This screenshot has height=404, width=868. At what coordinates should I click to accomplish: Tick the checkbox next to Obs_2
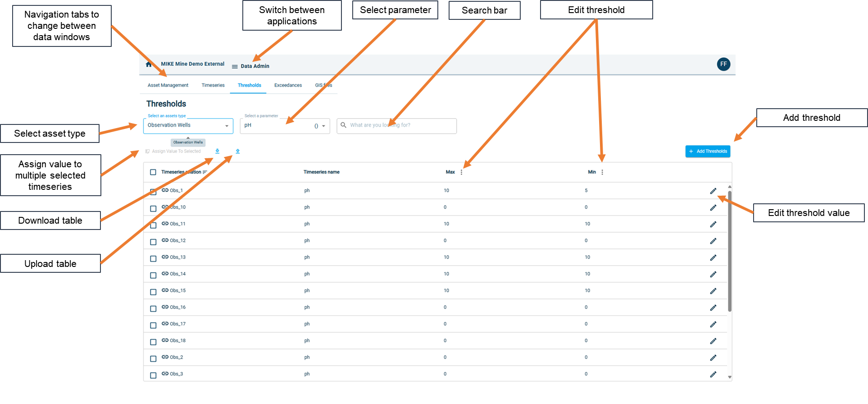[153, 358]
